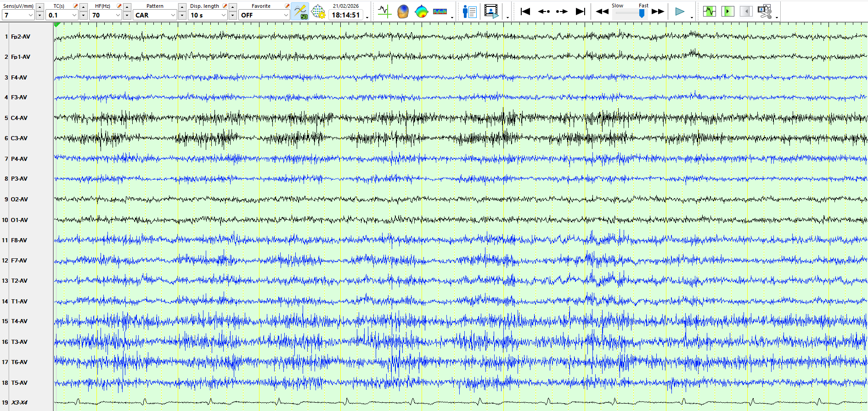
Task: Select the C4-AV channel label
Action: point(19,118)
